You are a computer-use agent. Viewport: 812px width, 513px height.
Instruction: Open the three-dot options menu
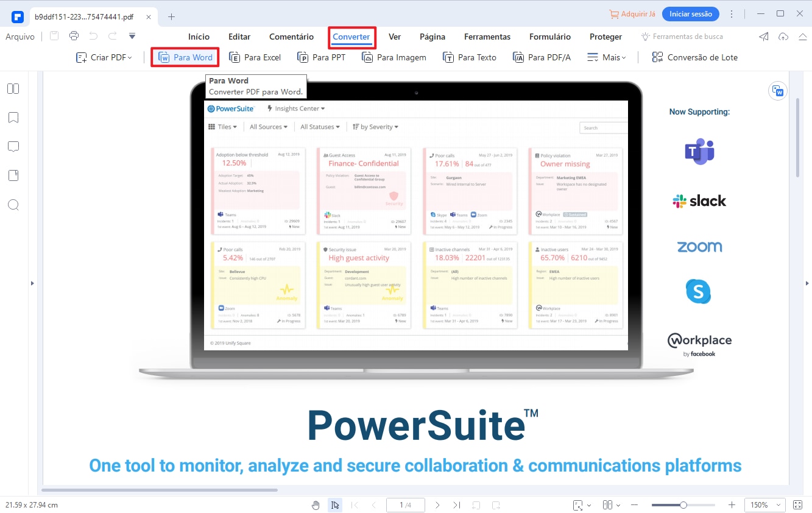point(732,13)
